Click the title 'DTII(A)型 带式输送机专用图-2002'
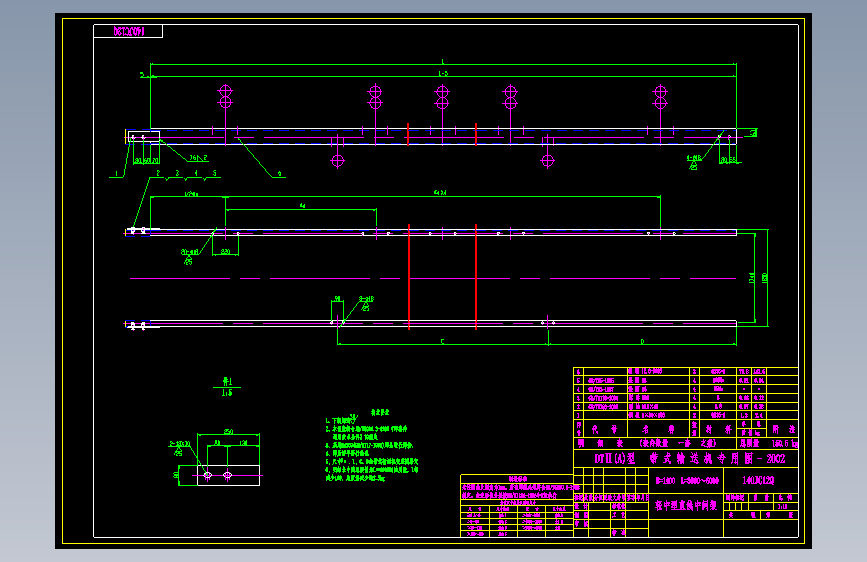 point(690,459)
